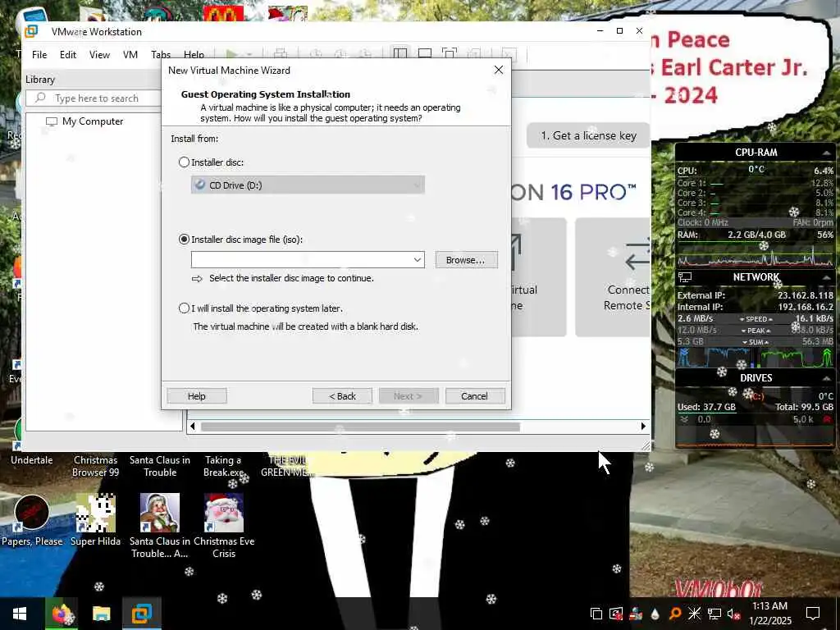This screenshot has height=630, width=840.
Task: Choose I will install the operating system later
Action: tap(184, 308)
